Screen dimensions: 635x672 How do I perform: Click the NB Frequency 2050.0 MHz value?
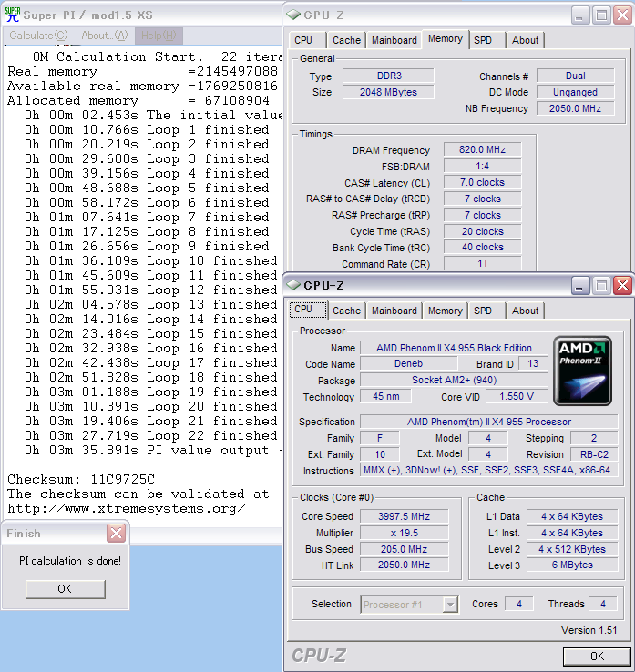[576, 108]
